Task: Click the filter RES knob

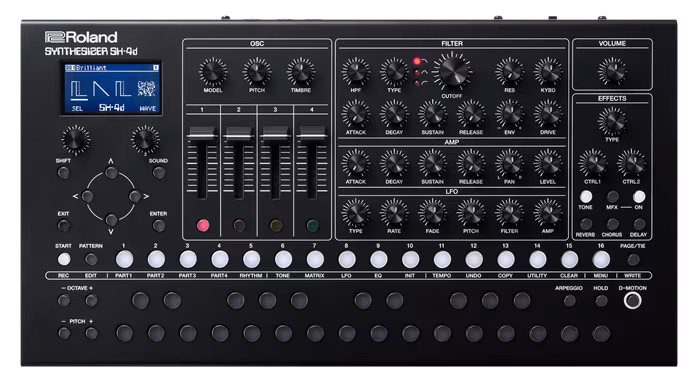Action: pos(509,72)
